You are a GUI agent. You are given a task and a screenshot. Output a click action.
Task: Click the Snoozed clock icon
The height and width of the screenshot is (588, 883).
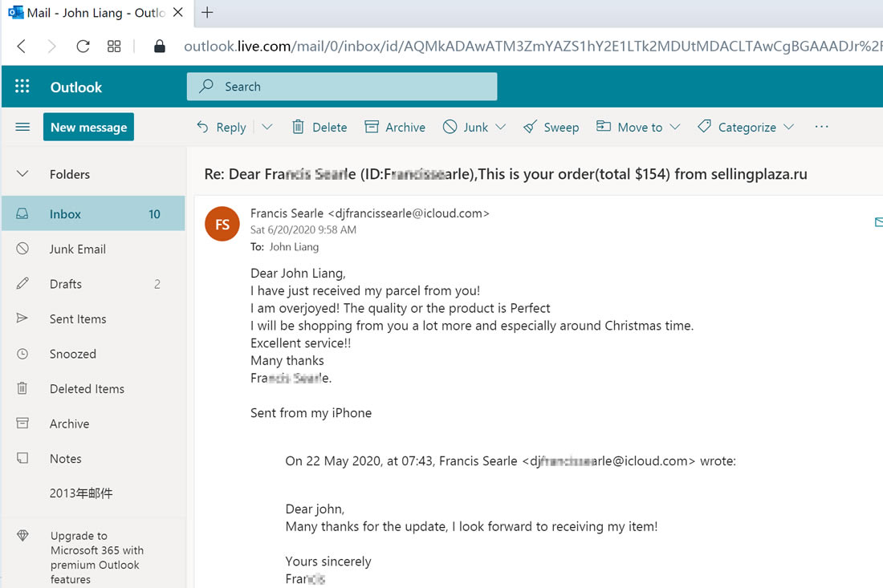click(22, 354)
